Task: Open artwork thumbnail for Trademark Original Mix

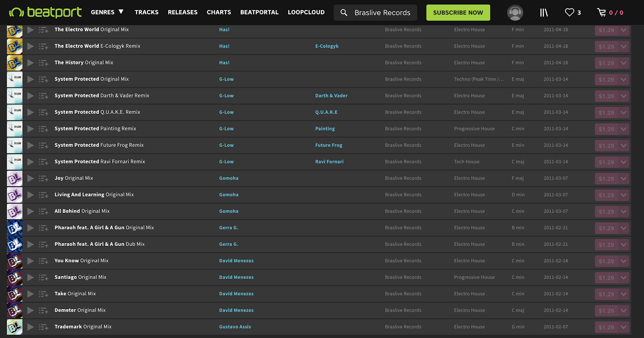Action: pyautogui.click(x=14, y=327)
